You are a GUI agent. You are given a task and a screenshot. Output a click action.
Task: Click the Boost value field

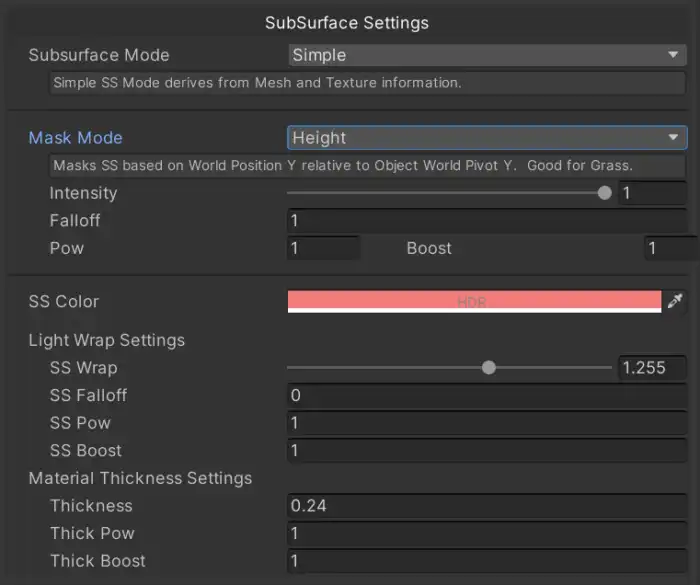(x=668, y=248)
